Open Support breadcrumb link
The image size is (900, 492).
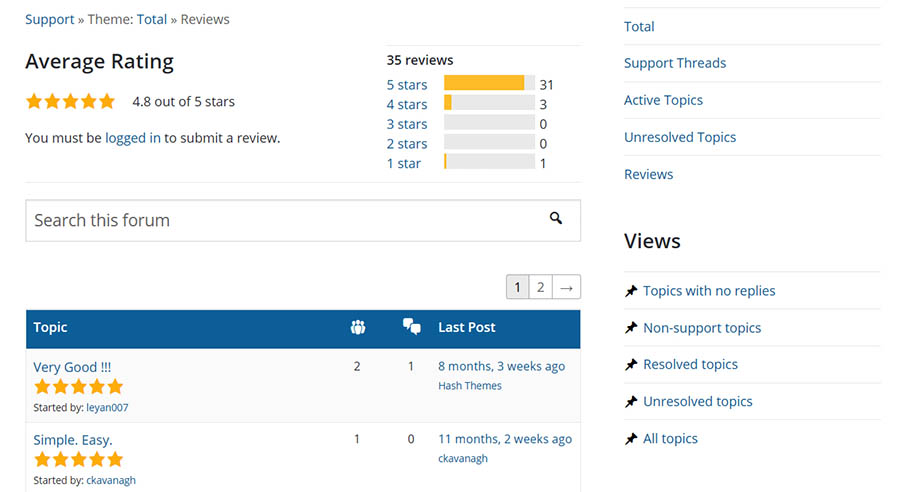coord(49,20)
